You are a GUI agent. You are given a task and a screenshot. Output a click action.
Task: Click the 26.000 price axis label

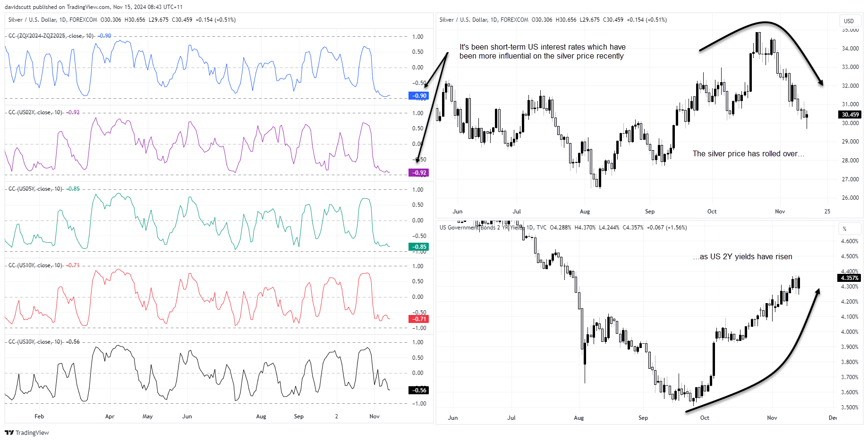(x=850, y=198)
